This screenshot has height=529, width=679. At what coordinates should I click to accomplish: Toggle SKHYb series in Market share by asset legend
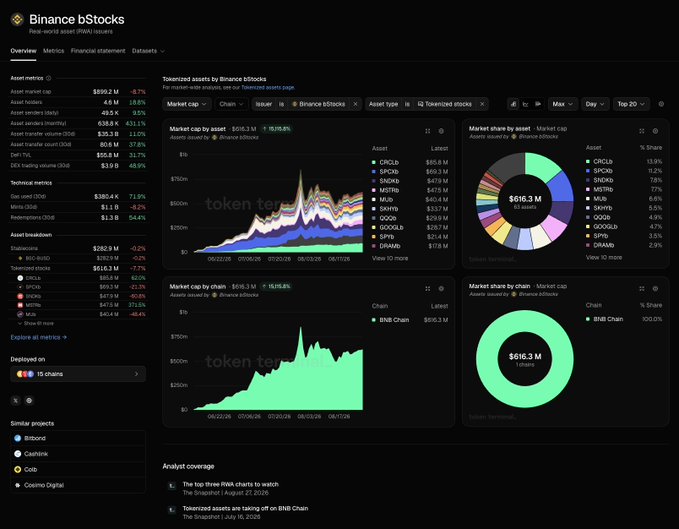tap(624, 208)
